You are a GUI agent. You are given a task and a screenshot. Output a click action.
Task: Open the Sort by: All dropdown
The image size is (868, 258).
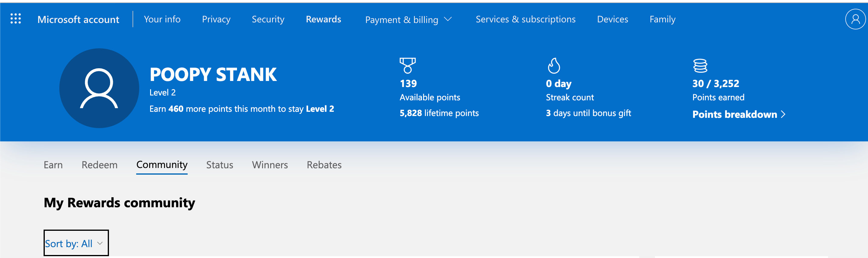tap(76, 243)
